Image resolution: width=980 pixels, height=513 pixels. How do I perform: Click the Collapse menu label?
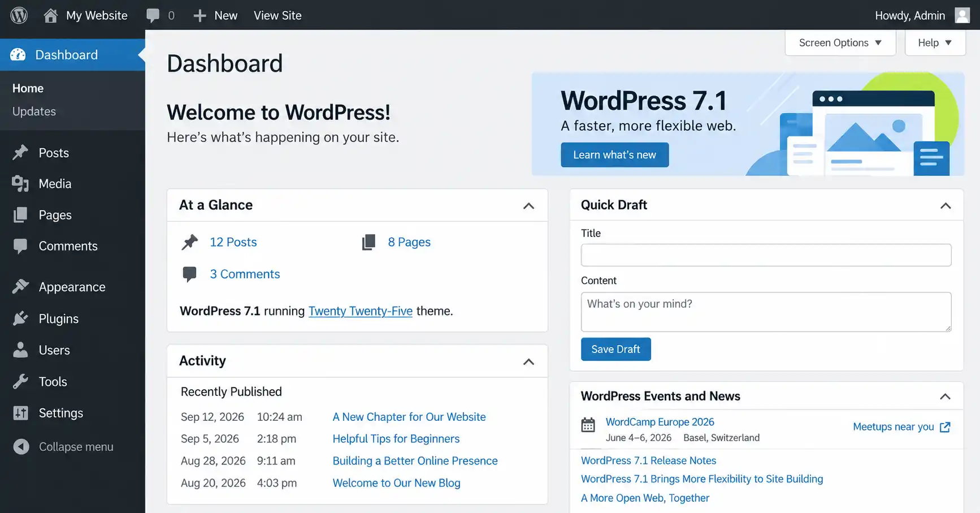click(76, 447)
